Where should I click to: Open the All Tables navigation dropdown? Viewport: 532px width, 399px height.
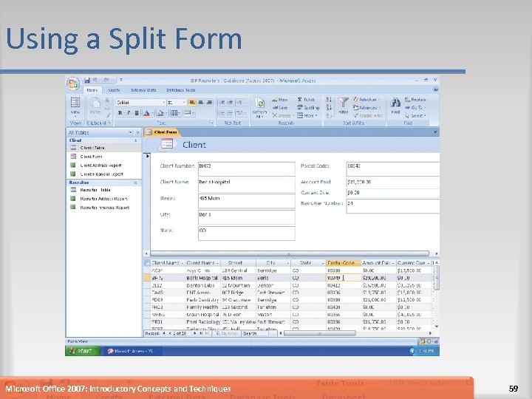click(130, 133)
